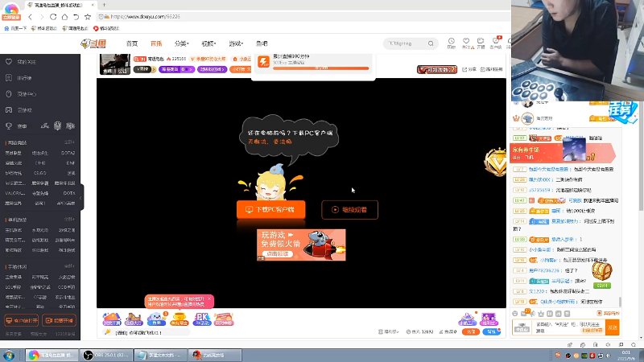Viewport: 644px width, 362px height.
Task: Open watch history clock icon
Action: coord(451,43)
